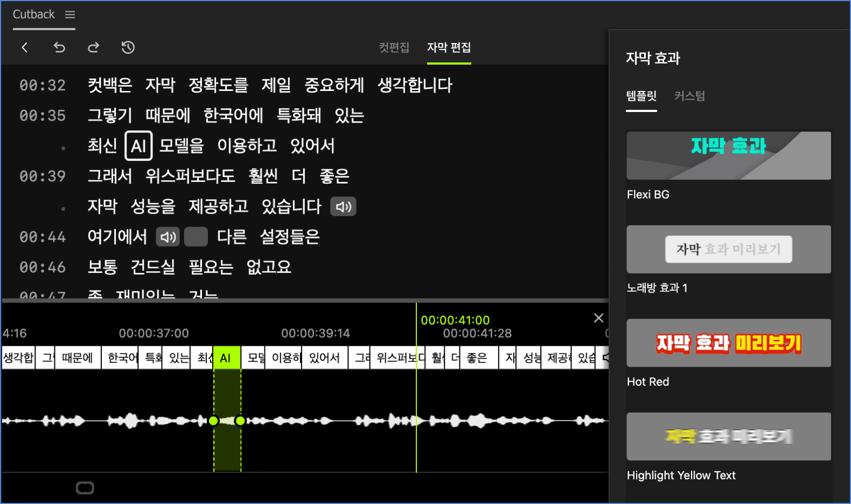This screenshot has width=851, height=504.
Task: Select the word 모델을 in transcript
Action: point(182,146)
